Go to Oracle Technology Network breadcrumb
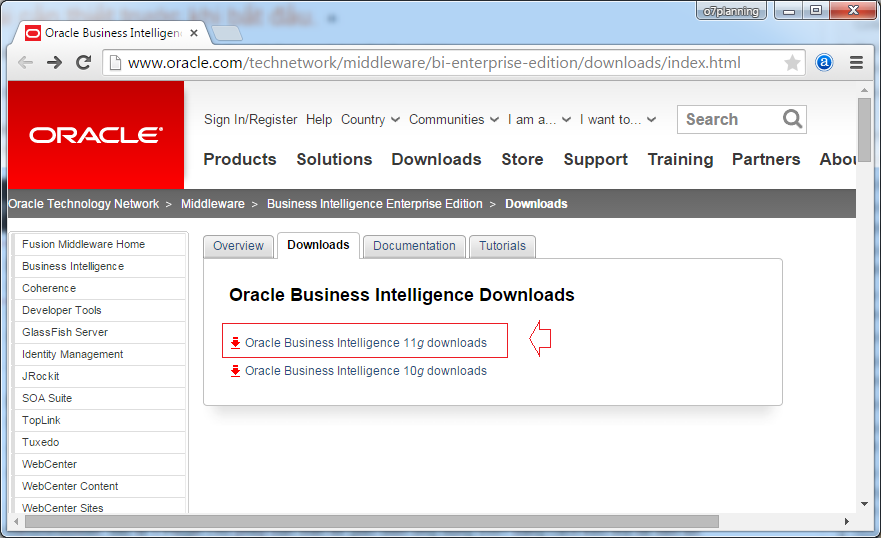 (x=84, y=204)
